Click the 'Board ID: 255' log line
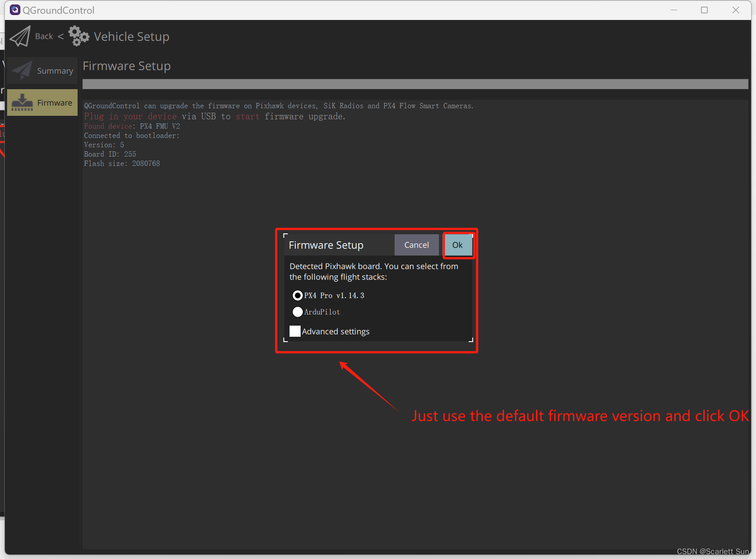This screenshot has width=756, height=559. coord(110,154)
